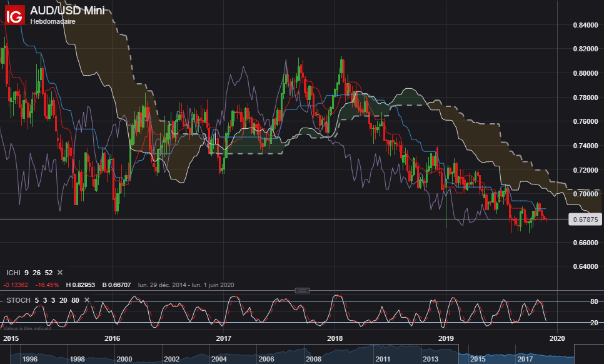Screen dimensions: 604x364
Task: Click 2013 in the overview navigator
Action: click(x=430, y=359)
